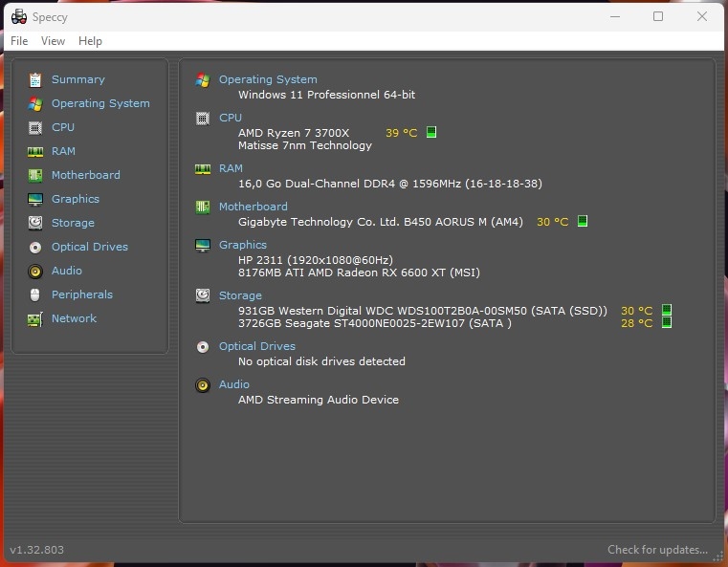Viewport: 728px width, 567px height.
Task: Click the Motherboard icon in sidebar
Action: tap(35, 175)
